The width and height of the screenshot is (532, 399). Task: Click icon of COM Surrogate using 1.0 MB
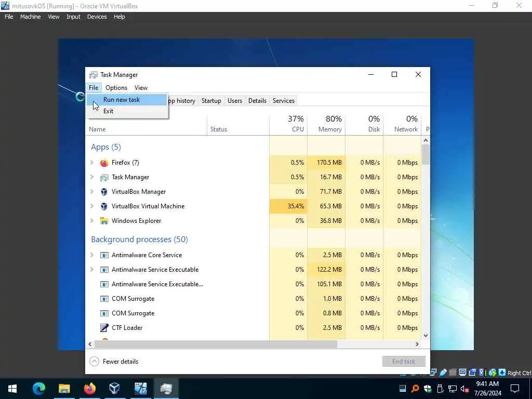tap(104, 299)
